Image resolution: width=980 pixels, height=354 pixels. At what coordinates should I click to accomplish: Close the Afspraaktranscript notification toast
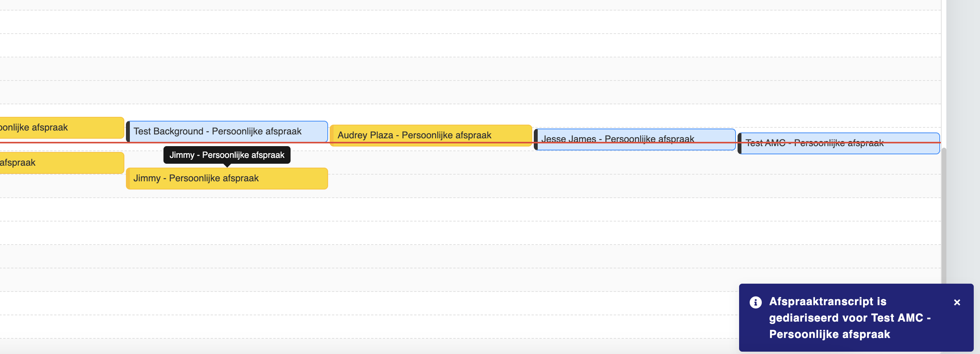(957, 302)
